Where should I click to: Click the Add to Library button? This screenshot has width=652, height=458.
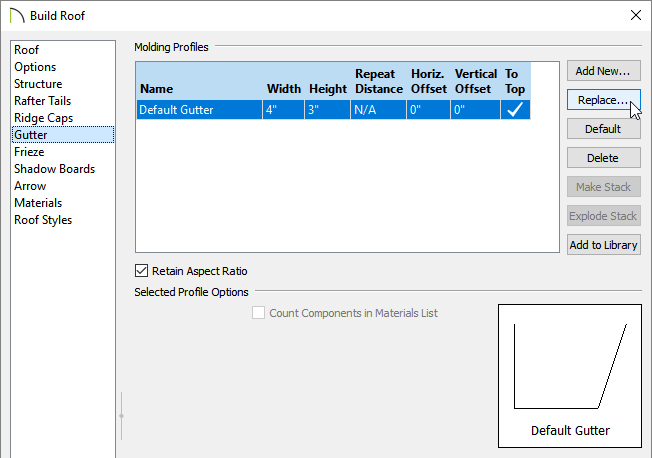click(603, 245)
